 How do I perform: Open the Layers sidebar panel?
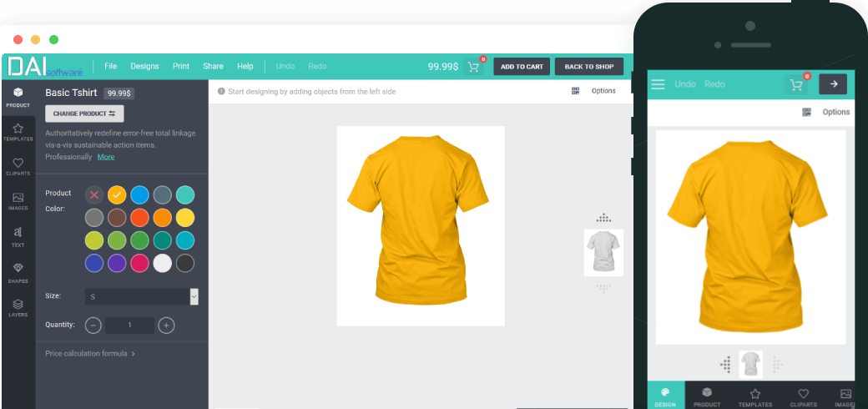point(18,308)
